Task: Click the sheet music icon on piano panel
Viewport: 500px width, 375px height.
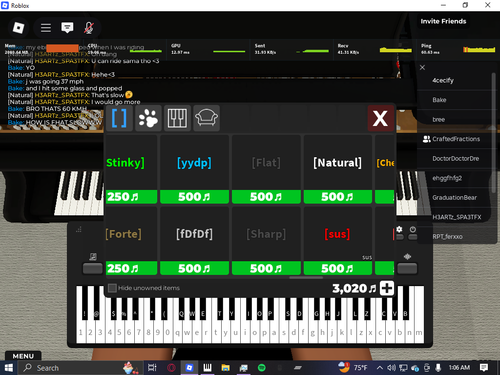Action: (93, 256)
